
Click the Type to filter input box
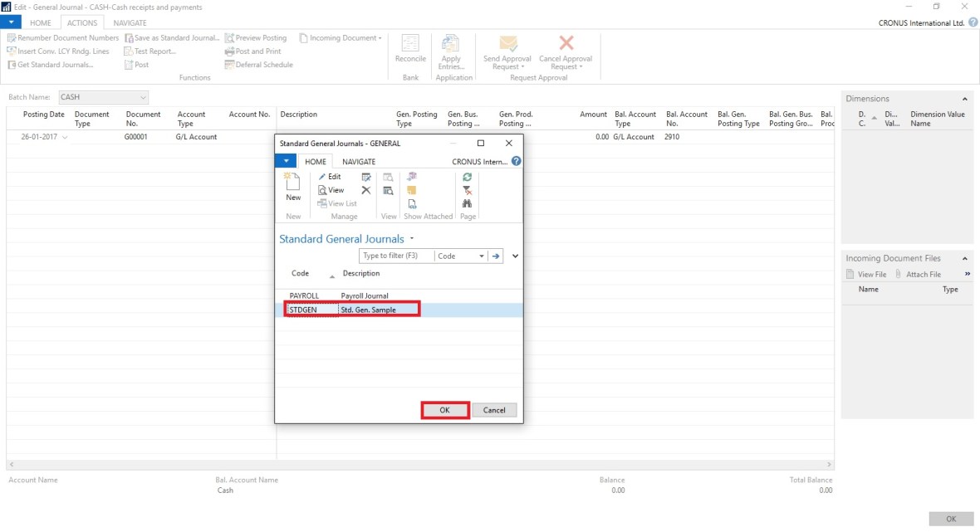396,256
